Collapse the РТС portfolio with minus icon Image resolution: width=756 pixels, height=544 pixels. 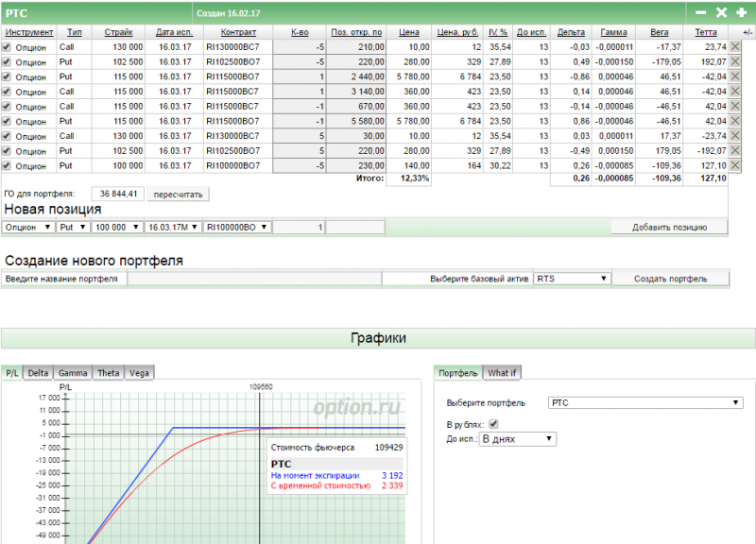(700, 13)
